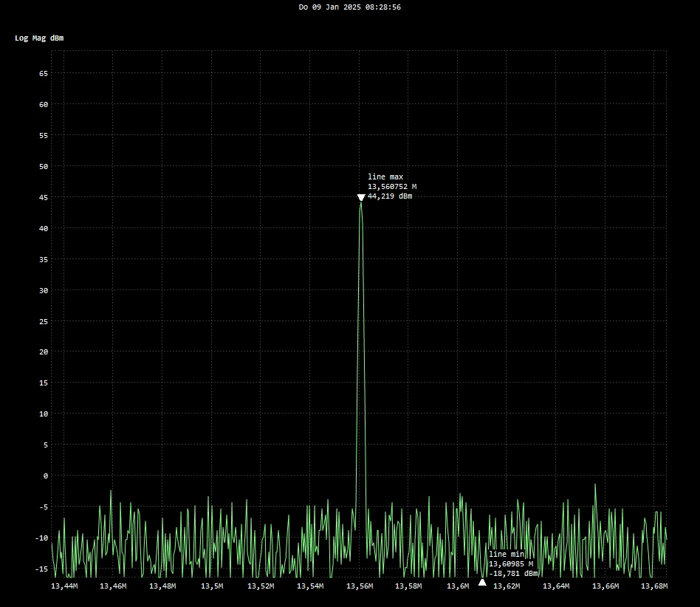Click the 'line max' marker text

point(385,176)
